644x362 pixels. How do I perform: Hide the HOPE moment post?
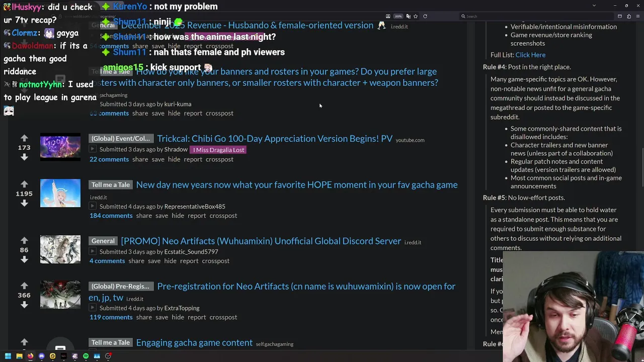(x=178, y=216)
